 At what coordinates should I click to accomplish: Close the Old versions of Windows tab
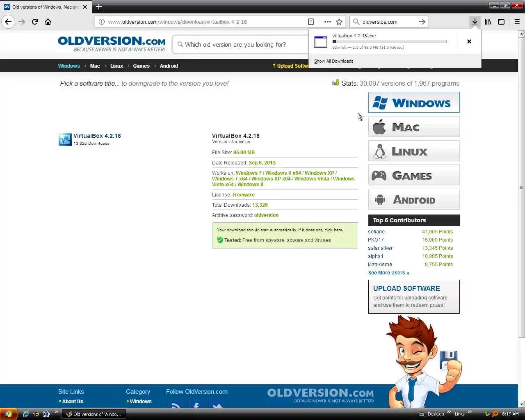[x=85, y=7]
